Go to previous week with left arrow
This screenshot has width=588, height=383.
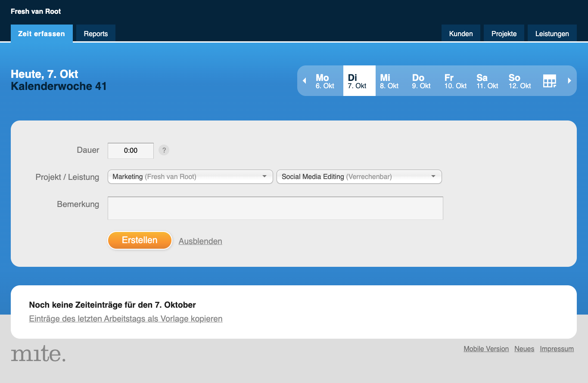[x=304, y=81]
